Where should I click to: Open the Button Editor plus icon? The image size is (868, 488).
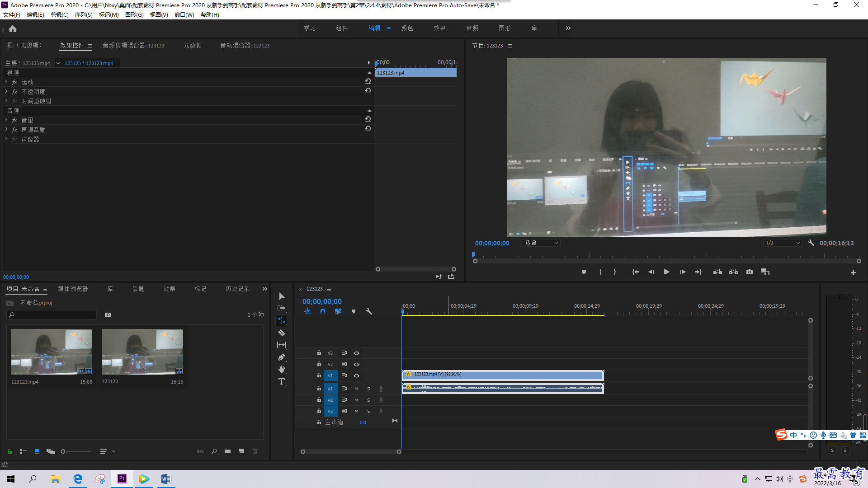tap(853, 272)
